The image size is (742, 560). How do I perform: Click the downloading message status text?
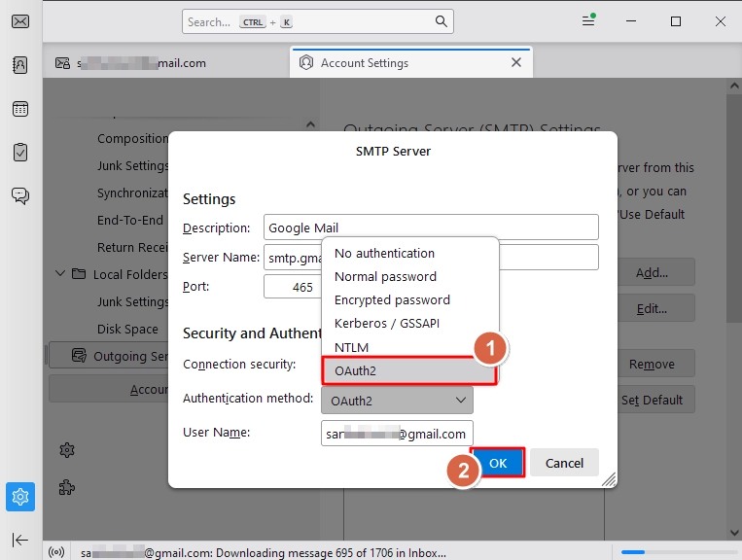pos(263,552)
